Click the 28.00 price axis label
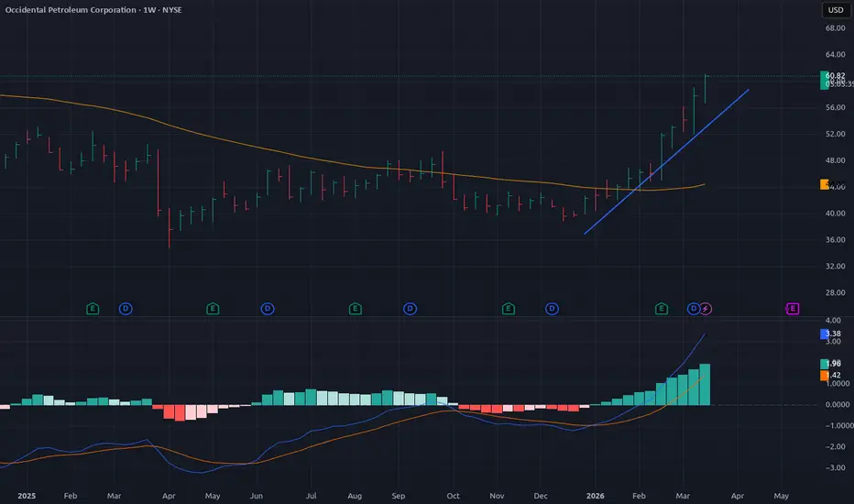This screenshot has height=504, width=854. pos(835,293)
